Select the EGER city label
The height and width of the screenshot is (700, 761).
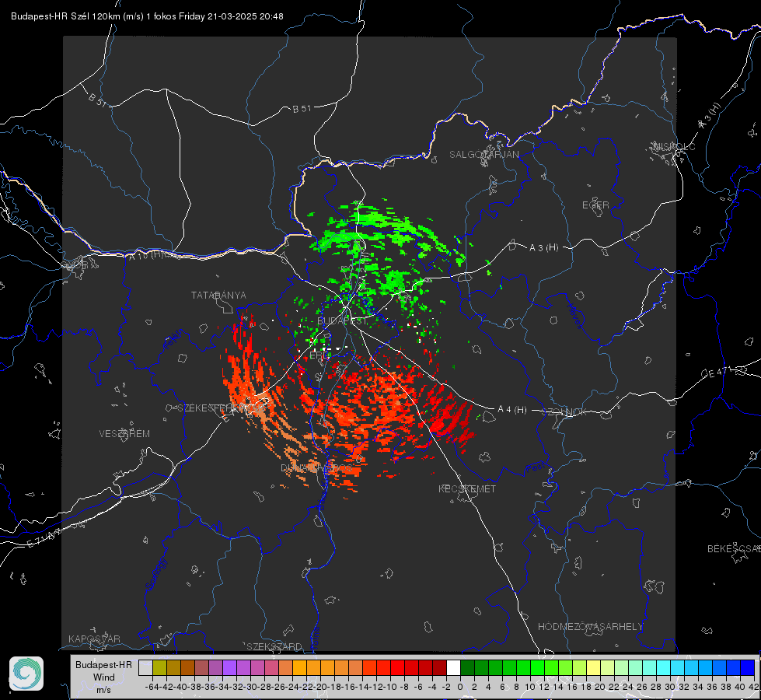pos(595,205)
